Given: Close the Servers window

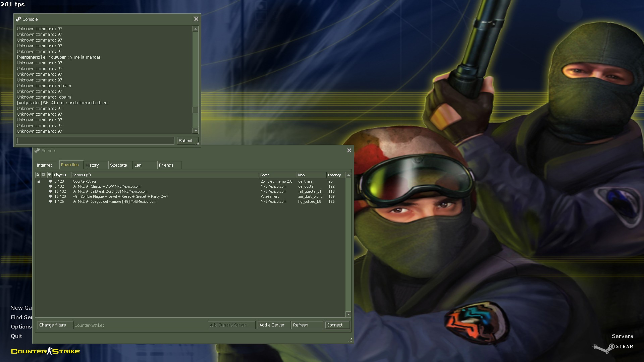Looking at the screenshot, I should pyautogui.click(x=349, y=150).
